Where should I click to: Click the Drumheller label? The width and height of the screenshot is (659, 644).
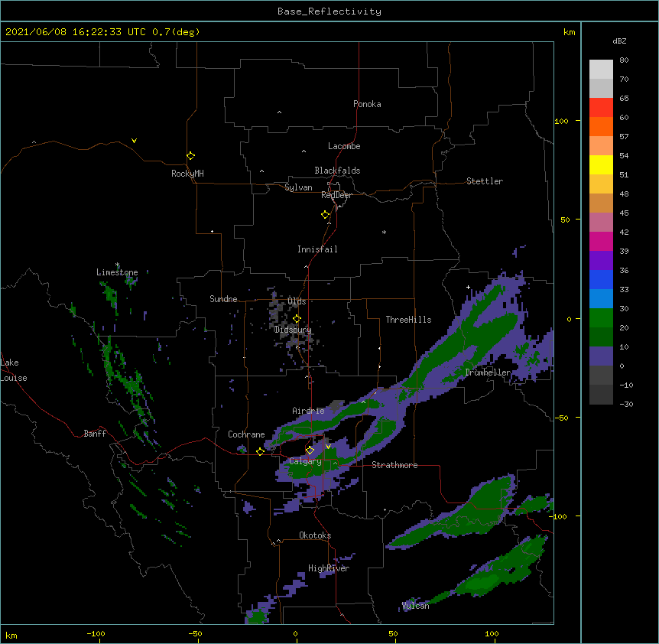pos(488,372)
